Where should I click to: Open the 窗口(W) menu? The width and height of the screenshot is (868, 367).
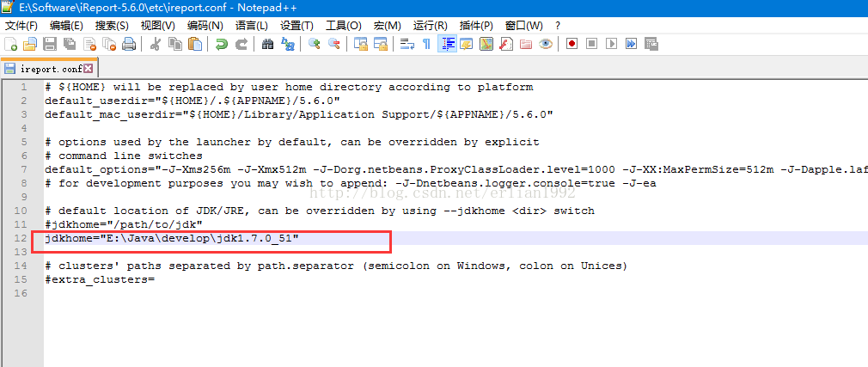(523, 26)
